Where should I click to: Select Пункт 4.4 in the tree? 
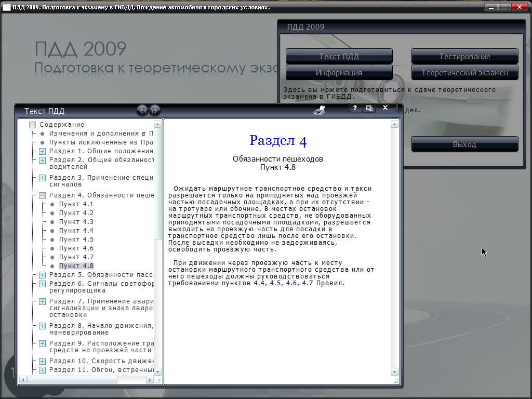[76, 230]
